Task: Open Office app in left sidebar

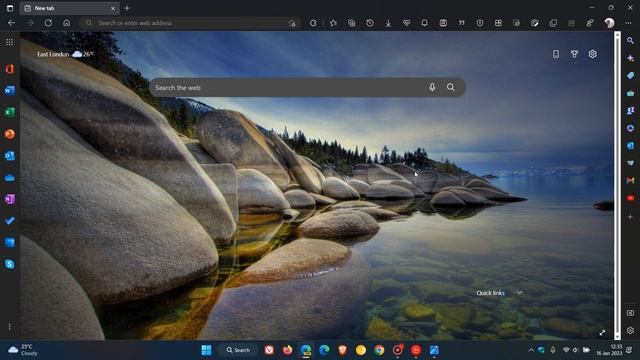Action: (x=10, y=69)
